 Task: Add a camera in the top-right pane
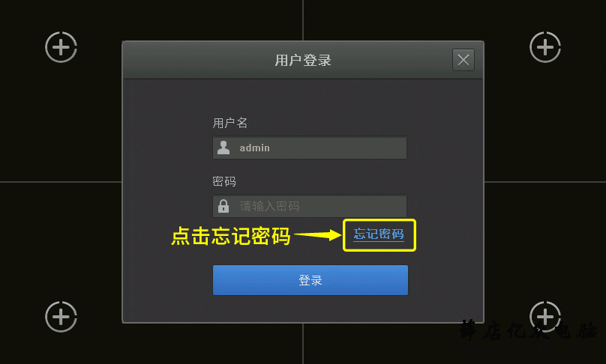(x=545, y=47)
